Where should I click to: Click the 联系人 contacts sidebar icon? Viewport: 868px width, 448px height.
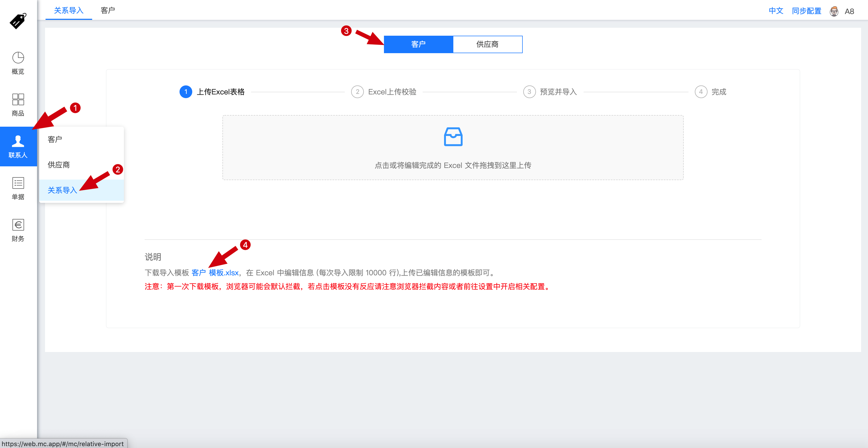point(18,147)
